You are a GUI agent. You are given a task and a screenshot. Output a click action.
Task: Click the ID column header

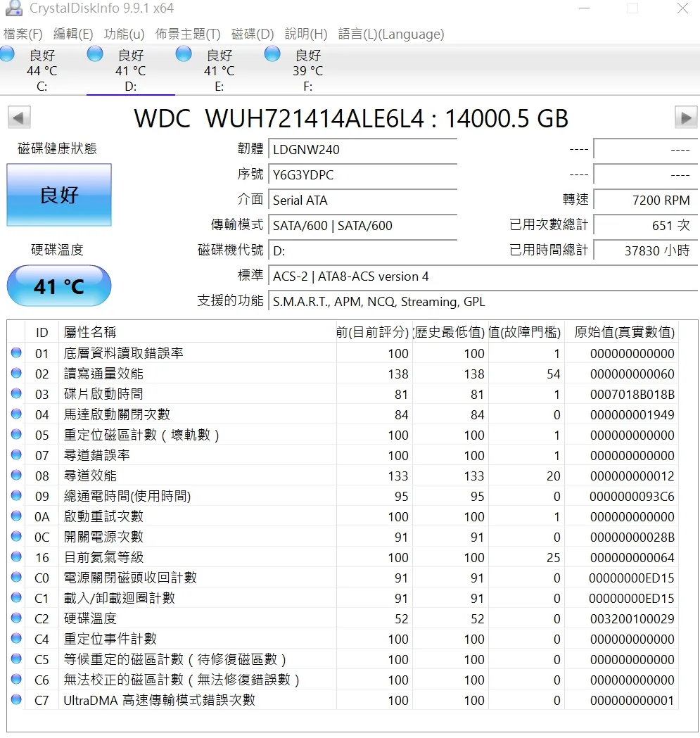point(42,332)
